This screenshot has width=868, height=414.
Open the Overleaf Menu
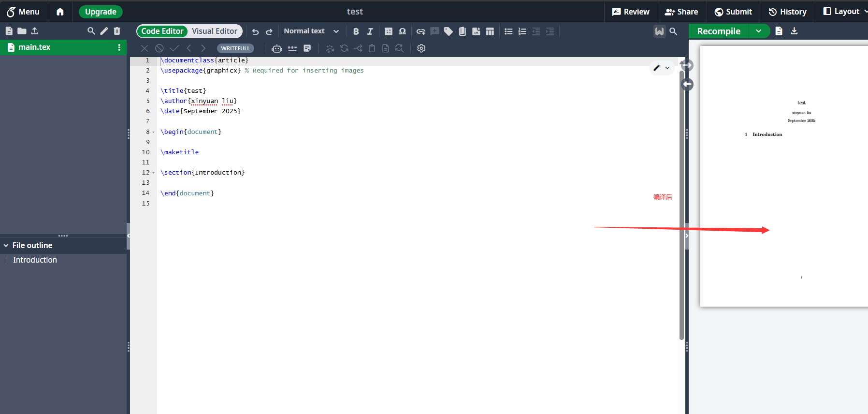pos(23,12)
